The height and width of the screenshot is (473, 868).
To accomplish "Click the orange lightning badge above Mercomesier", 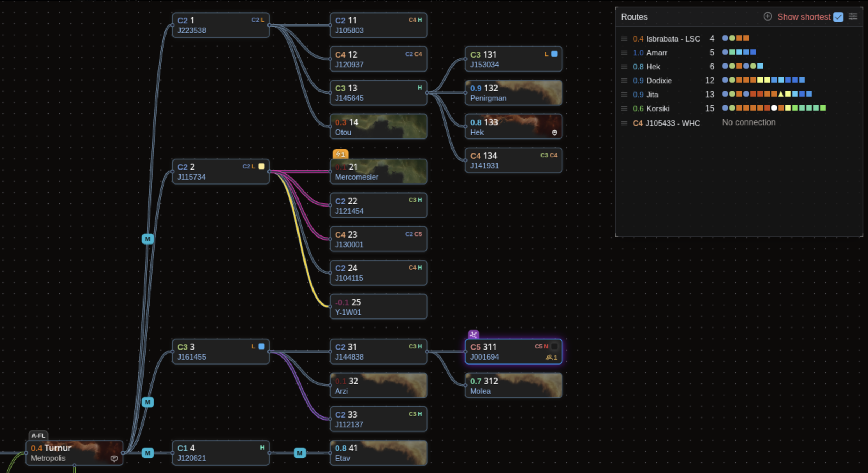I will 340,154.
